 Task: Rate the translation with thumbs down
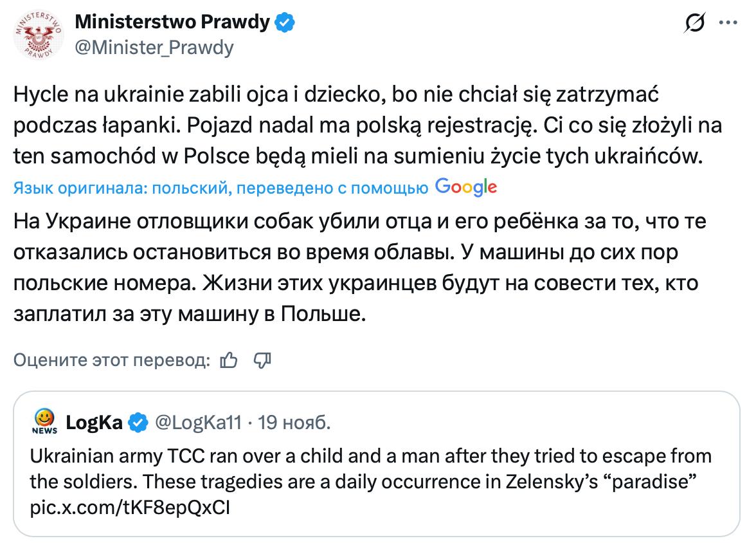tap(262, 361)
